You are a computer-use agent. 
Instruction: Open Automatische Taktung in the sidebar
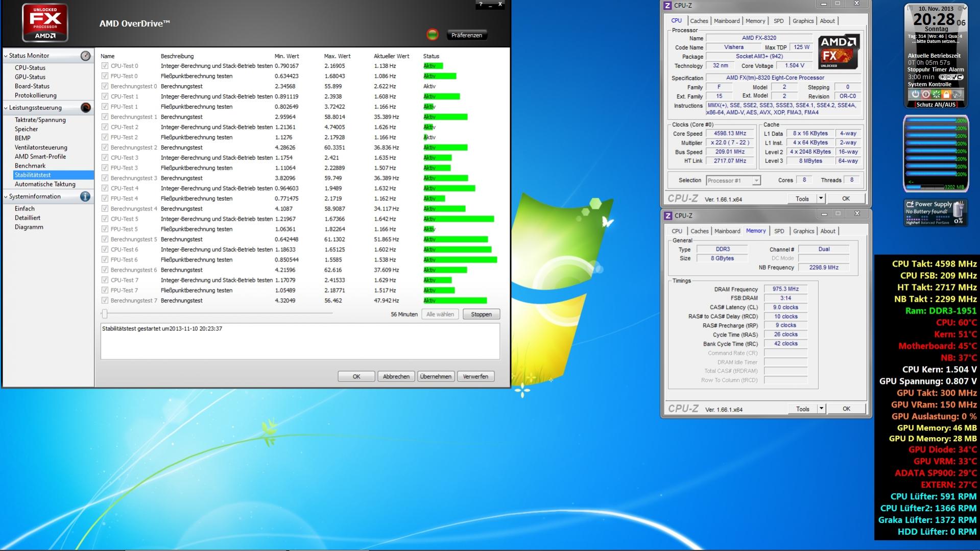[45, 184]
